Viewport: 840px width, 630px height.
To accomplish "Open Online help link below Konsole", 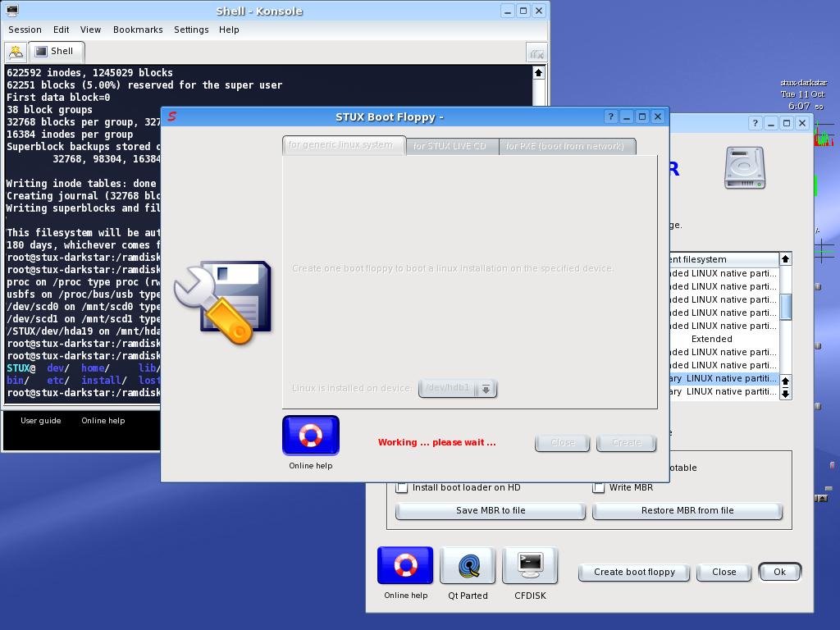I will pos(103,421).
